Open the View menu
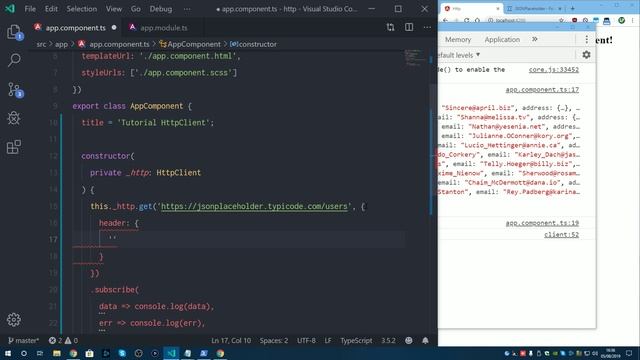Viewport: 640px width, 360px height. tap(114, 9)
